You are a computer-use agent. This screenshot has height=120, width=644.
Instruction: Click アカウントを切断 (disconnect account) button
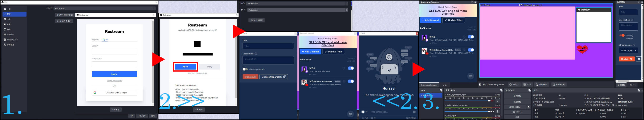(257, 20)
